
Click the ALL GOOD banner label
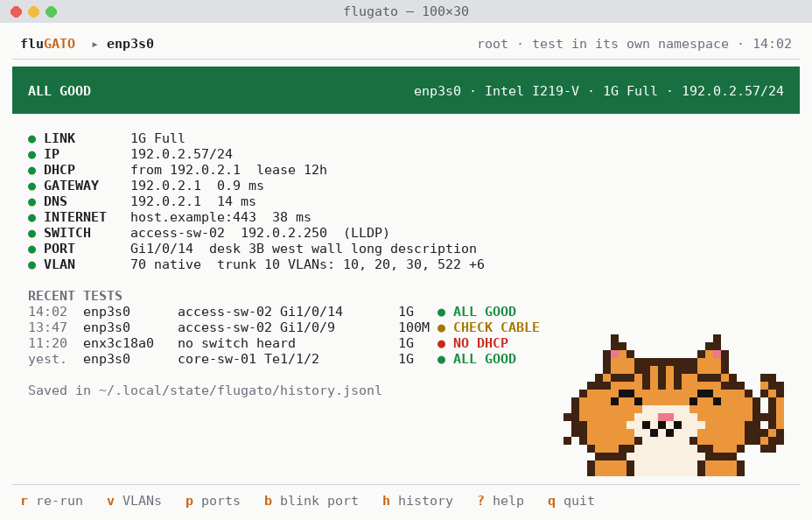coord(59,91)
